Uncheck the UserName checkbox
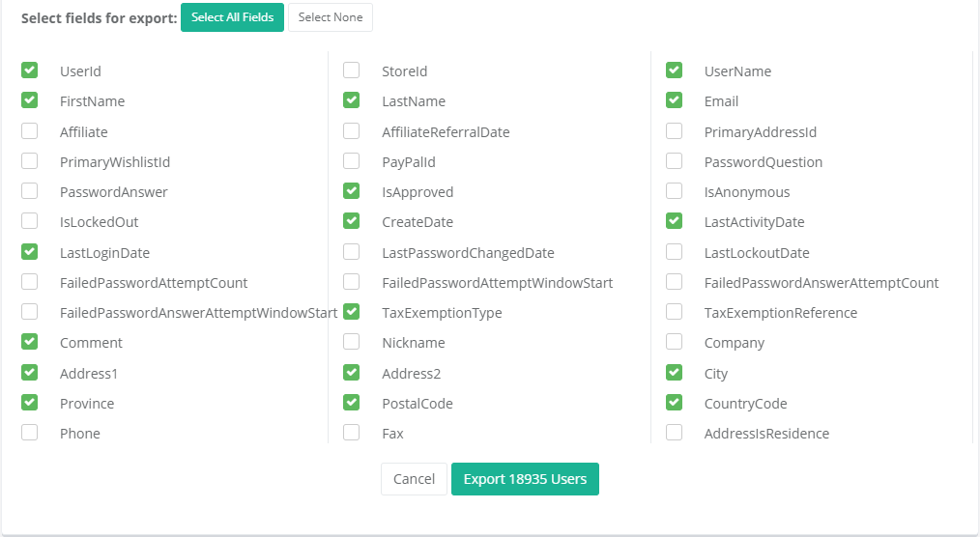Screen dimensions: 980x537 pyautogui.click(x=675, y=71)
